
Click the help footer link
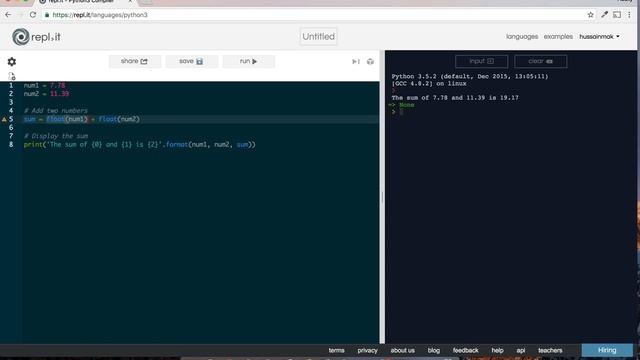[x=497, y=350]
